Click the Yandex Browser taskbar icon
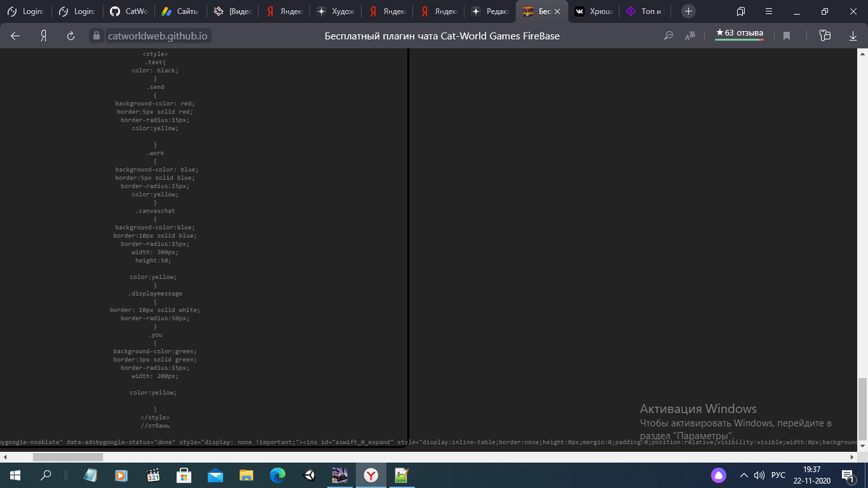Screen dimensions: 868x488 pos(370,475)
